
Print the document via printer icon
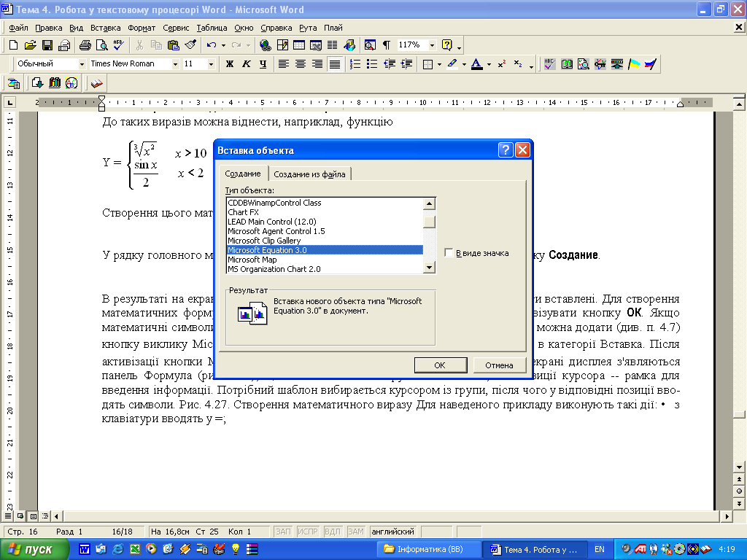(x=85, y=45)
